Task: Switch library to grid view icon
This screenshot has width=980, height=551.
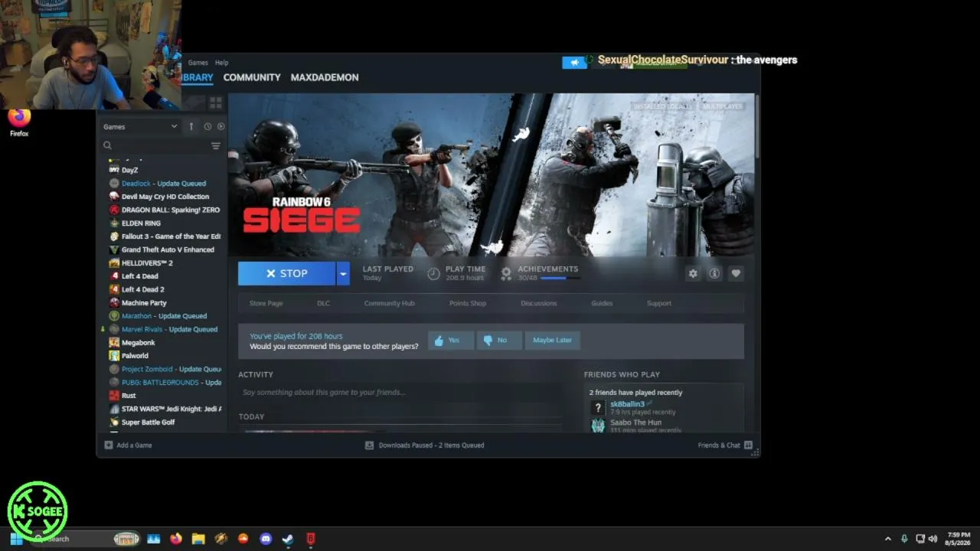Action: [216, 103]
